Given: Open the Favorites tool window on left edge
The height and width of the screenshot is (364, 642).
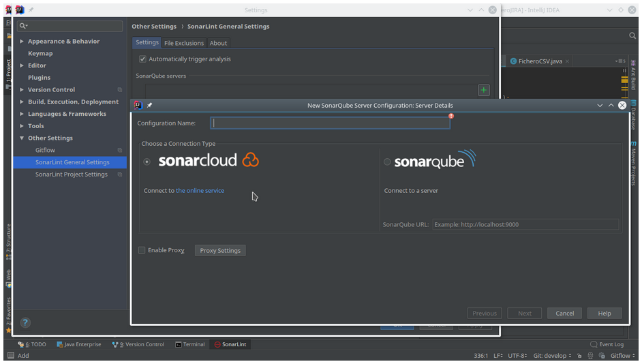Looking at the screenshot, I should pos(8,314).
